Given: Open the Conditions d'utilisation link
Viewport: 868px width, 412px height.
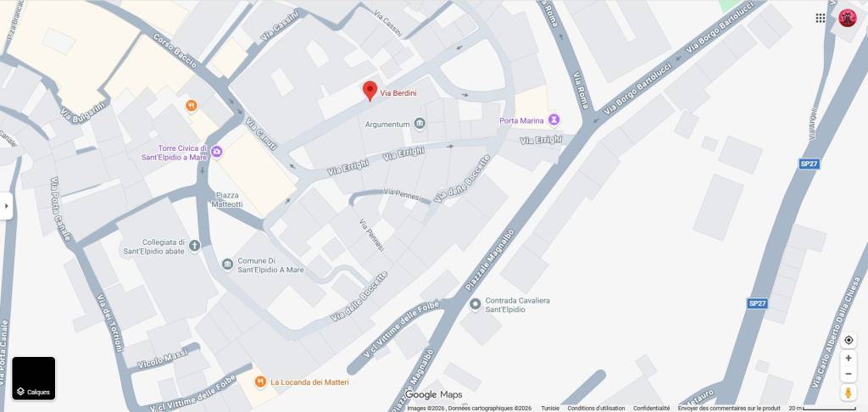Looking at the screenshot, I should pos(596,408).
